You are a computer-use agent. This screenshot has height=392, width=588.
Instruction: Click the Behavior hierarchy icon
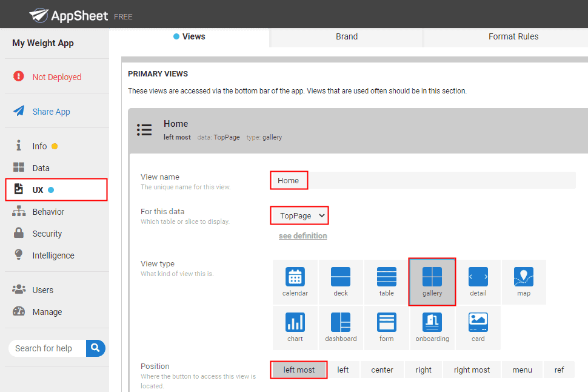point(19,211)
